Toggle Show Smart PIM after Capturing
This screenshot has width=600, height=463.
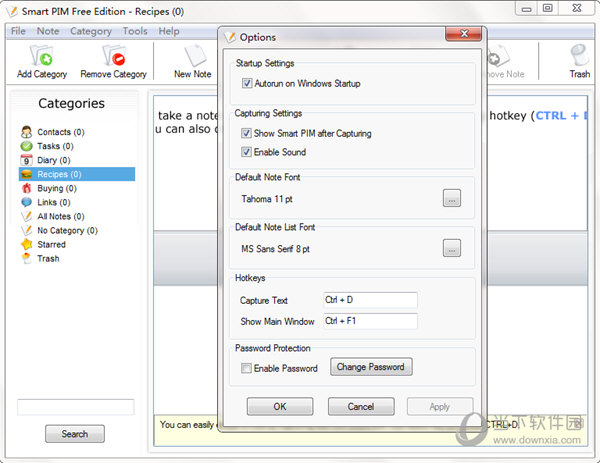coord(246,133)
